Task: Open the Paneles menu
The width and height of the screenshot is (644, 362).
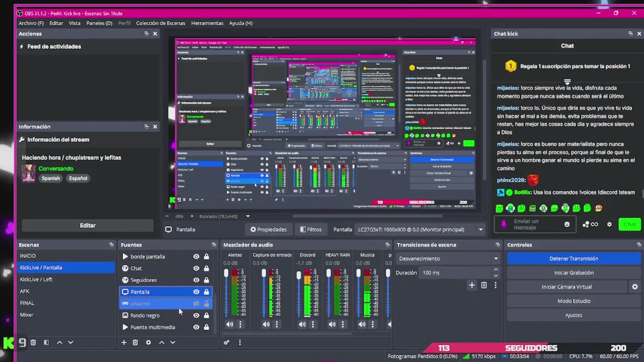Action: (99, 23)
